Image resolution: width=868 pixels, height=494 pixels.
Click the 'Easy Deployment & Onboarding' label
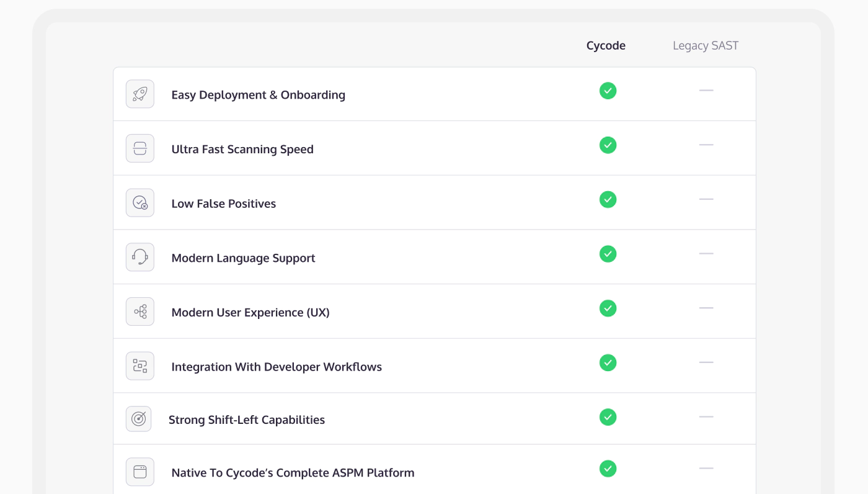pyautogui.click(x=259, y=95)
